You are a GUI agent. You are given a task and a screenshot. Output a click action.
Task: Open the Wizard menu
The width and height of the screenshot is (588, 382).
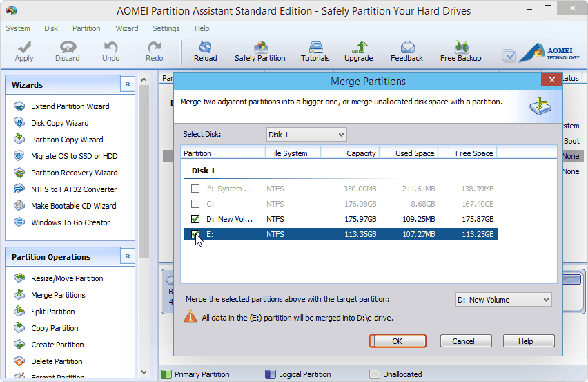coord(127,28)
